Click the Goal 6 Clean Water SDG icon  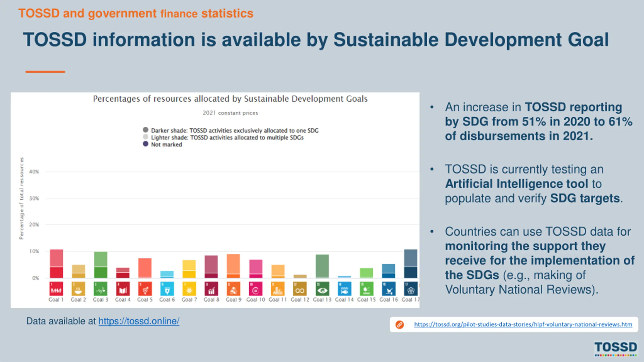[167, 289]
